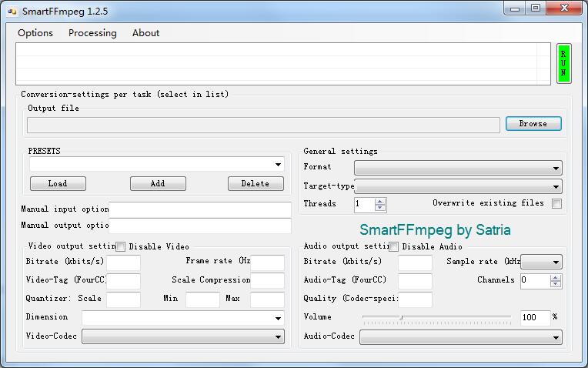This screenshot has width=588, height=368.
Task: Click the empty task list area
Action: (283, 64)
